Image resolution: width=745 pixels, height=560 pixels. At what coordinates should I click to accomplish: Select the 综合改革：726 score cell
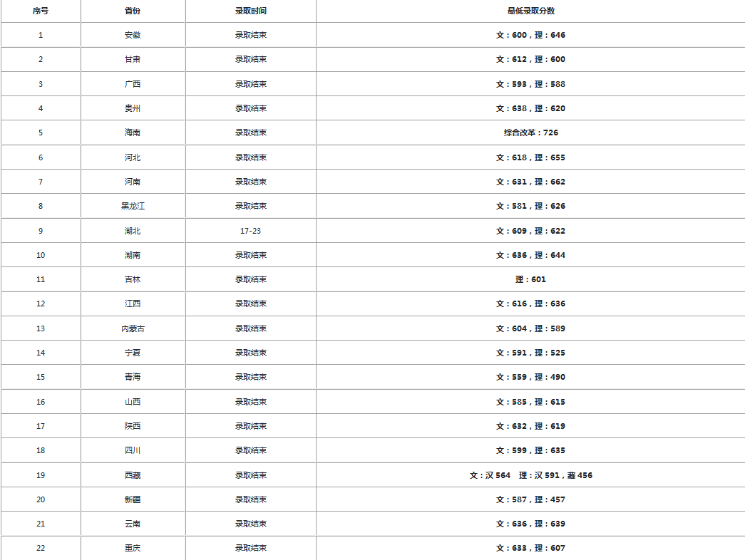point(530,133)
